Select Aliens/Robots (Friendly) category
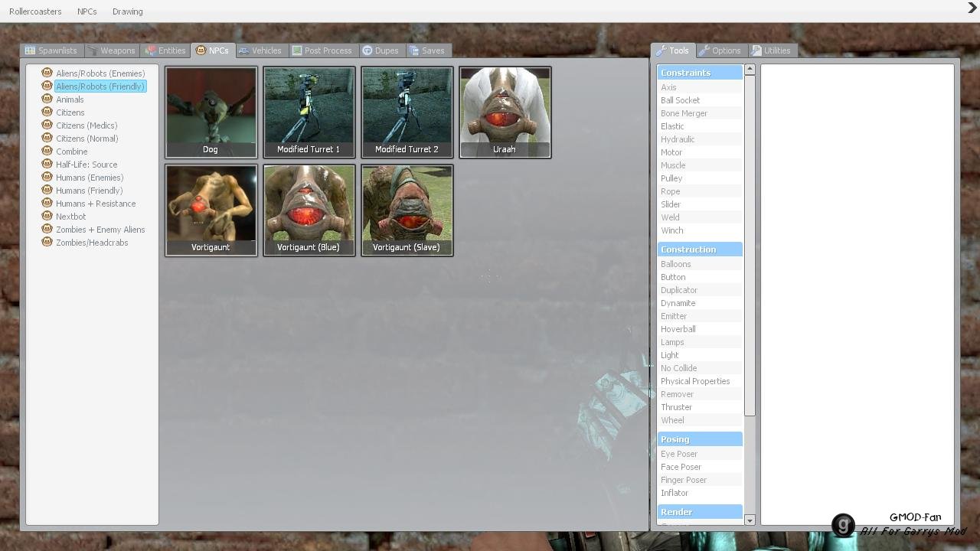The width and height of the screenshot is (980, 551). 100,86
